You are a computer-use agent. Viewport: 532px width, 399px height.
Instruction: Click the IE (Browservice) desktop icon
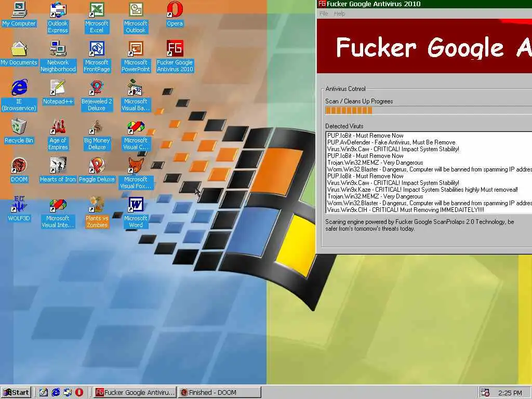coord(19,96)
